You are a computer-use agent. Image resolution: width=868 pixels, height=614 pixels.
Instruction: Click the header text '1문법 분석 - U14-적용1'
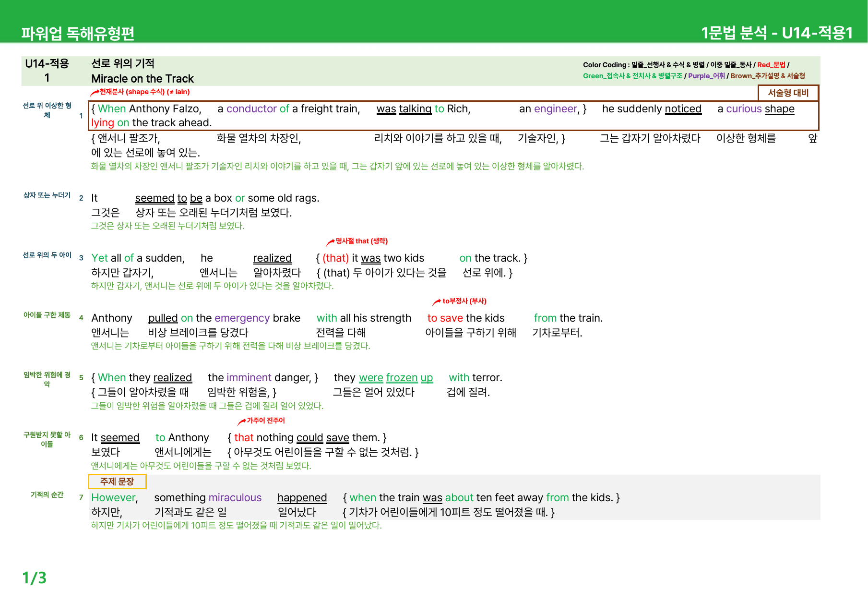777,33
